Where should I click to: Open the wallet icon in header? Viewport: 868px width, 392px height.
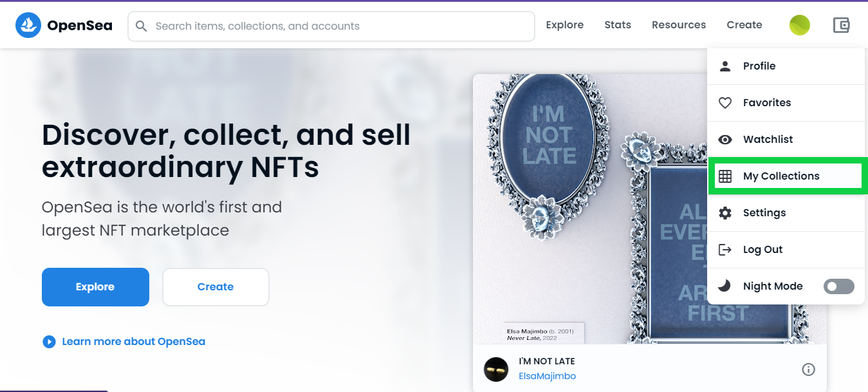tap(841, 25)
